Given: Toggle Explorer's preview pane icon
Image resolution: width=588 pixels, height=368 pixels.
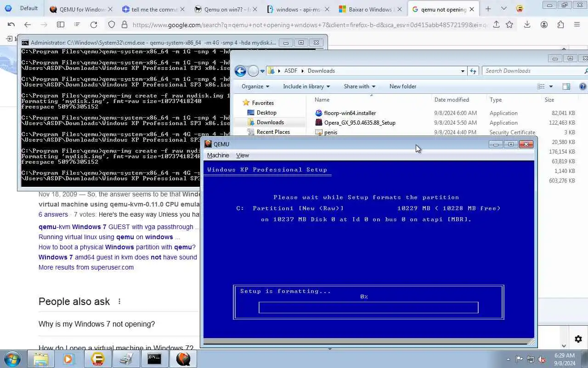Looking at the screenshot, I should pyautogui.click(x=566, y=86).
